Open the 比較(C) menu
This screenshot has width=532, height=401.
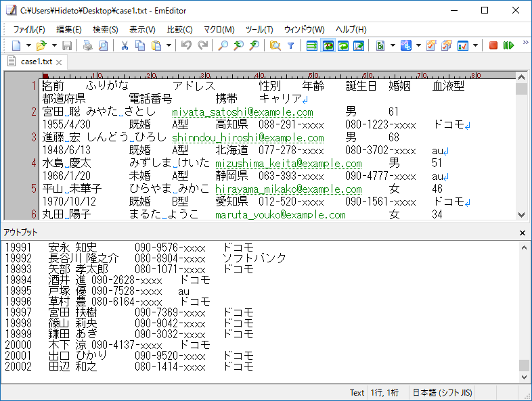tap(179, 30)
